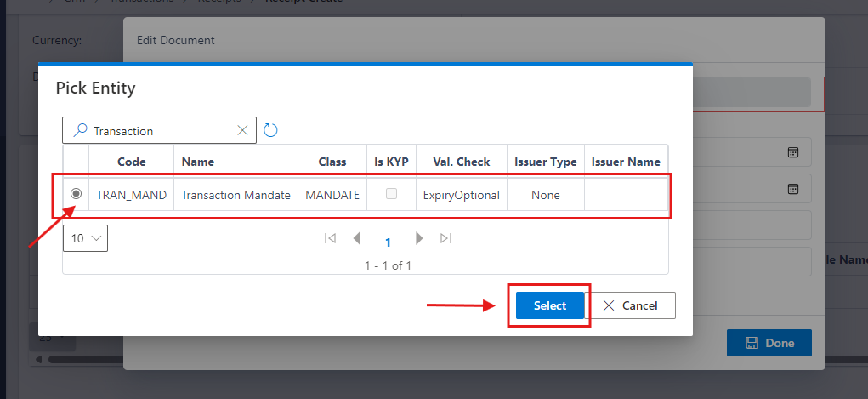This screenshot has height=399, width=868.
Task: Sort by the Name column header
Action: coord(235,162)
